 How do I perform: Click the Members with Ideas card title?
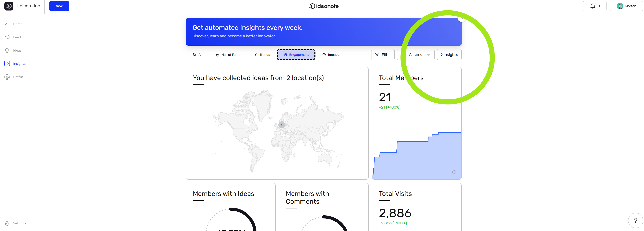pos(223,194)
